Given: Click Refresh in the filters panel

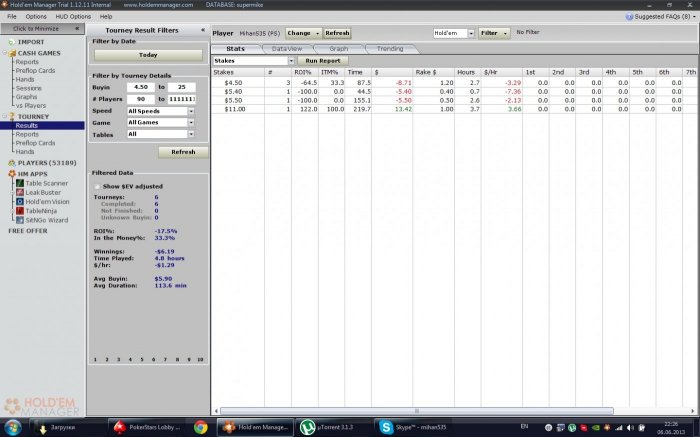Looking at the screenshot, I should [183, 152].
